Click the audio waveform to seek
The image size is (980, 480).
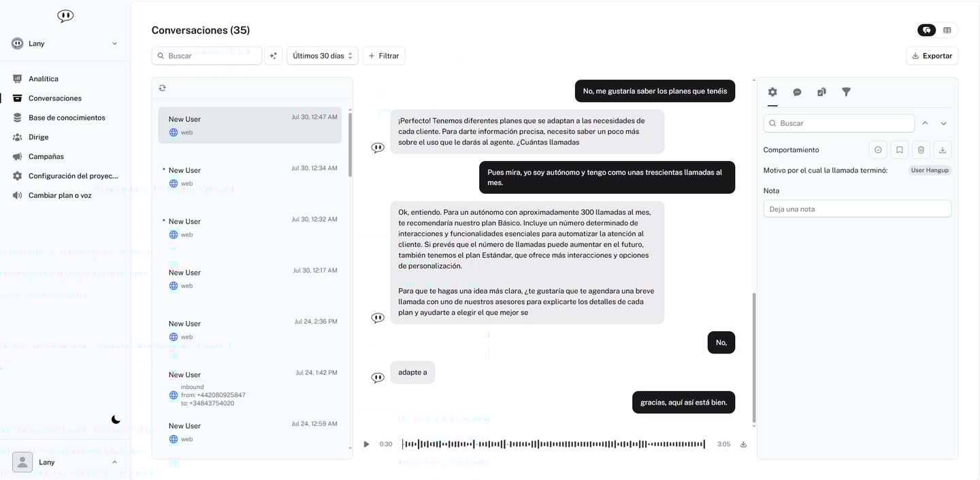click(553, 445)
